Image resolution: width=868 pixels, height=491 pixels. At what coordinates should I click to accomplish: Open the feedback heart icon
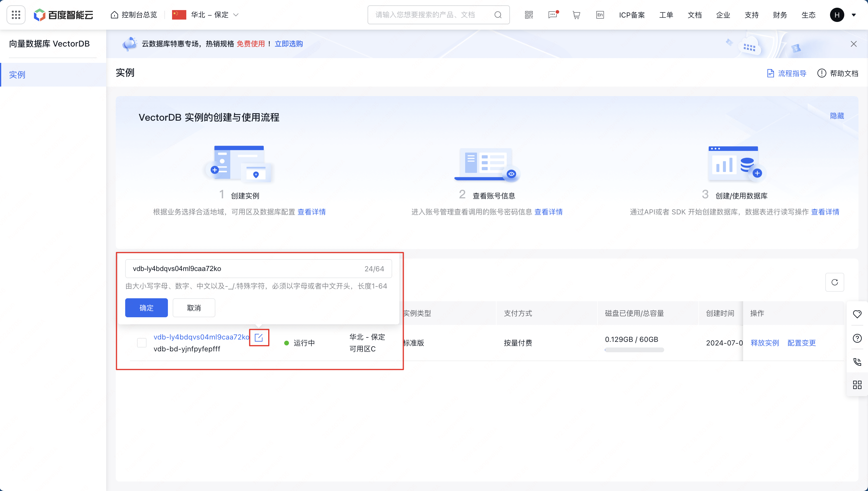(x=857, y=314)
